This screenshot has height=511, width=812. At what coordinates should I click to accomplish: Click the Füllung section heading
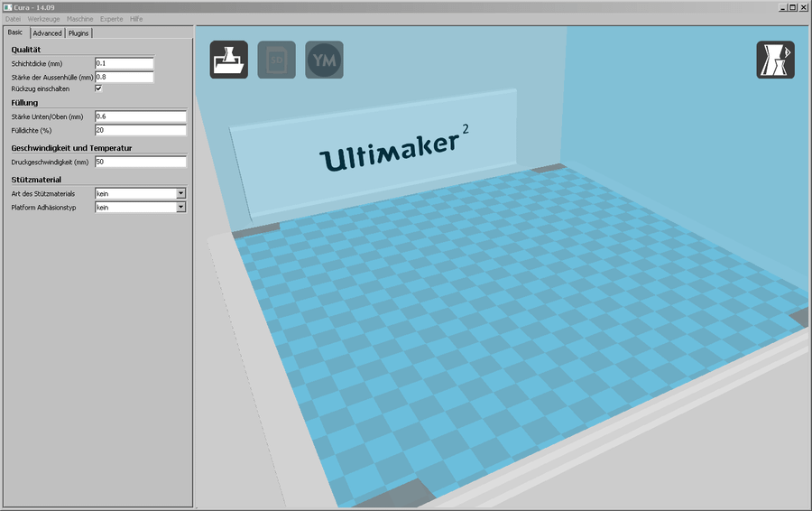(24, 103)
